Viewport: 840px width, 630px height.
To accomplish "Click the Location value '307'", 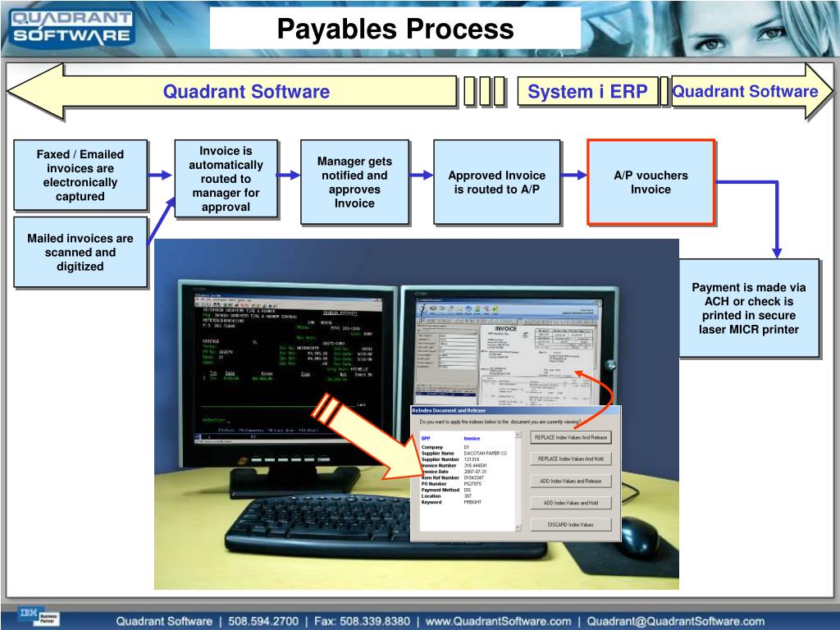I will pyautogui.click(x=467, y=496).
